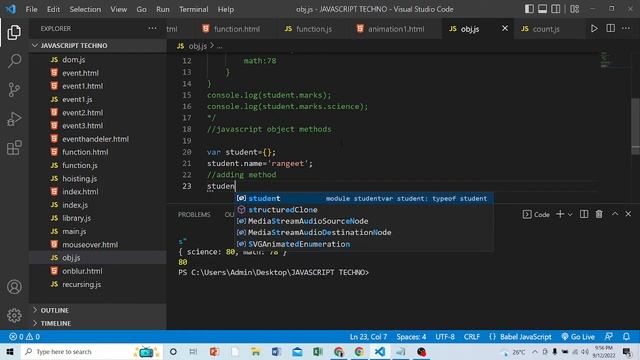Viewport: 640px width, 360px height.
Task: Kill terminal with trash icon
Action: tap(599, 214)
